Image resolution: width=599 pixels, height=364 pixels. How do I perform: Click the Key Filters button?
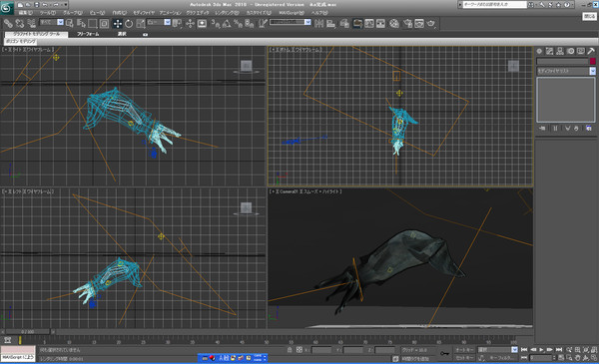[x=500, y=358]
